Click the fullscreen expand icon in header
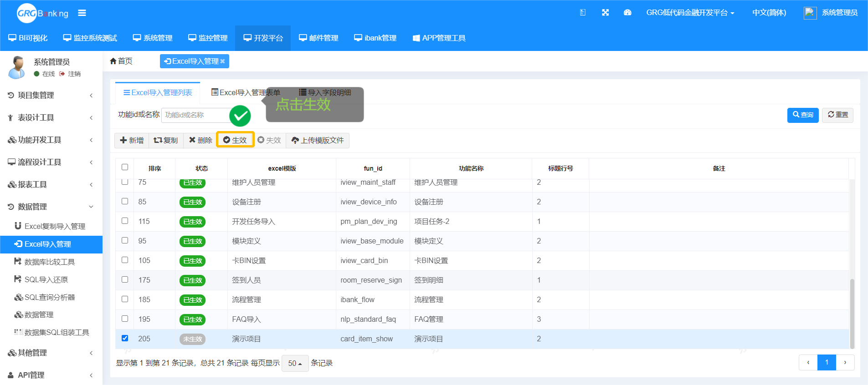The height and width of the screenshot is (385, 868). 605,13
